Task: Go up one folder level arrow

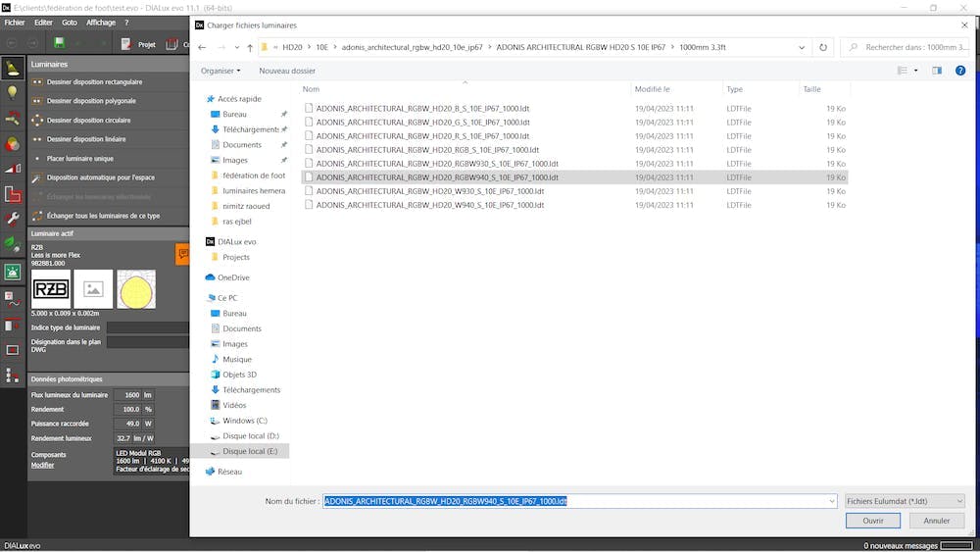Action: point(250,47)
